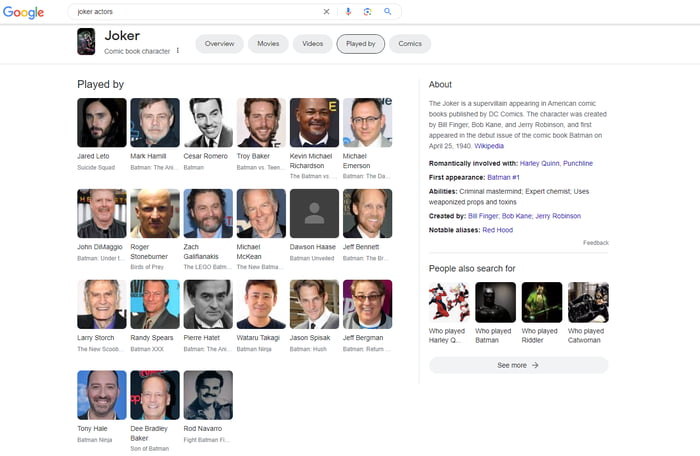Click the Feedback link
The image size is (700, 456).
[595, 243]
